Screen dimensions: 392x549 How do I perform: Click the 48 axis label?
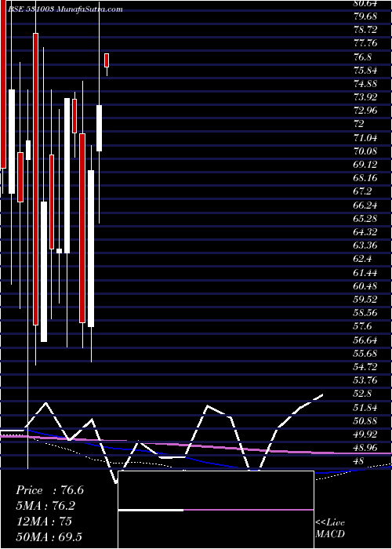(359, 460)
